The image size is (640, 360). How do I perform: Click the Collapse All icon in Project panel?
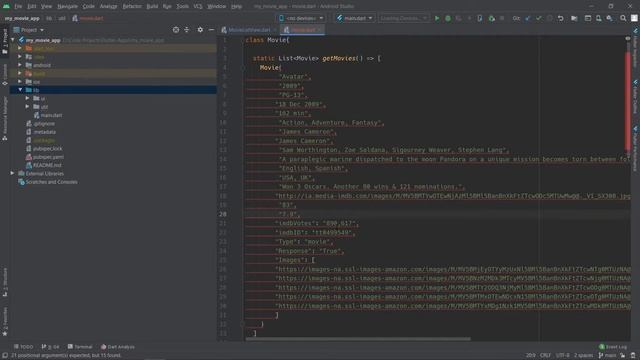tap(187, 30)
